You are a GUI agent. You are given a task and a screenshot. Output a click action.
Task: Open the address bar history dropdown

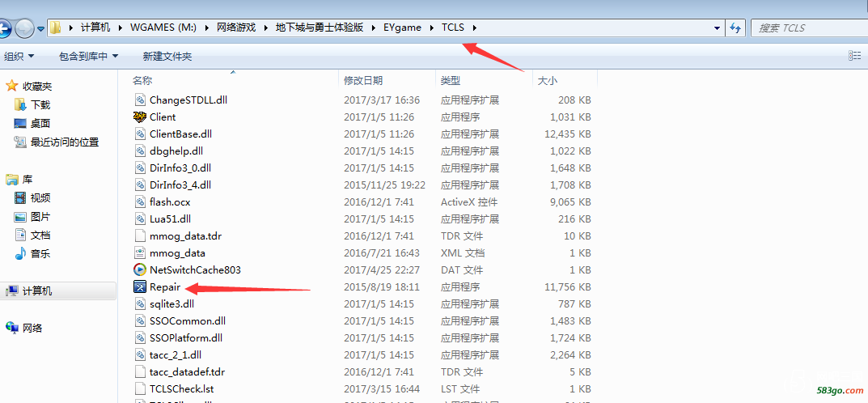[717, 28]
